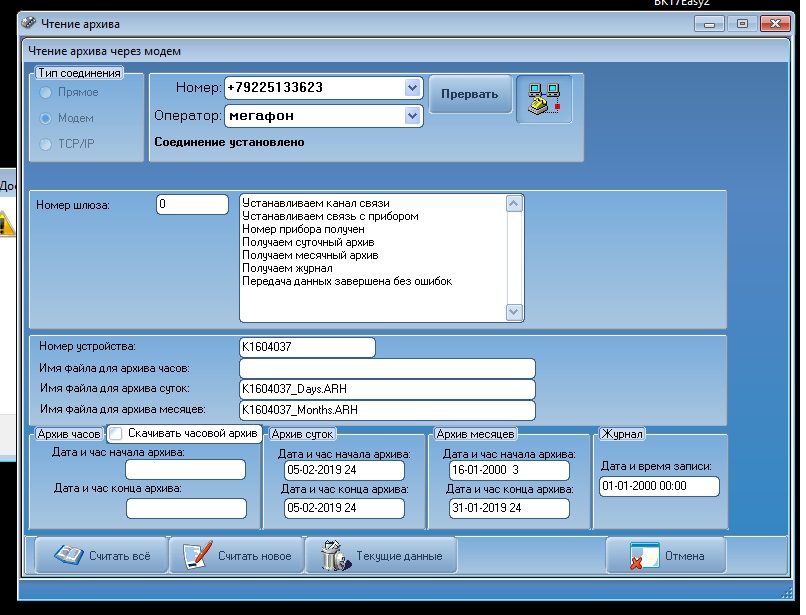The height and width of the screenshot is (615, 806).
Task: Select the TCP/IP connection radio button
Action: [46, 144]
